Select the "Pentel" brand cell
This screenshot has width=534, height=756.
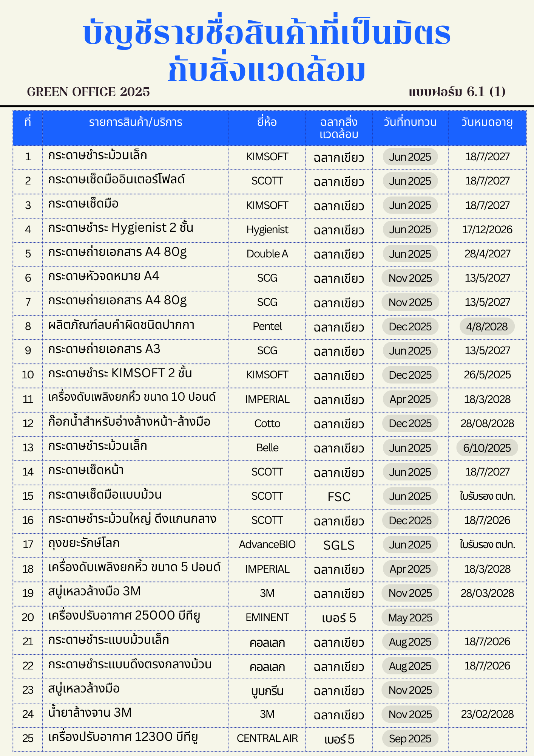267,327
